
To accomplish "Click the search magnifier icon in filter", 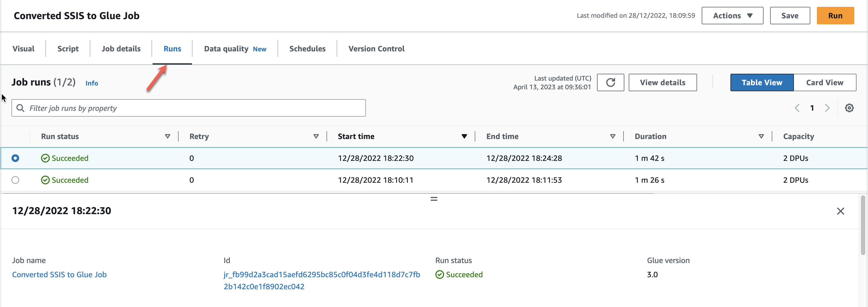I will pos(21,108).
